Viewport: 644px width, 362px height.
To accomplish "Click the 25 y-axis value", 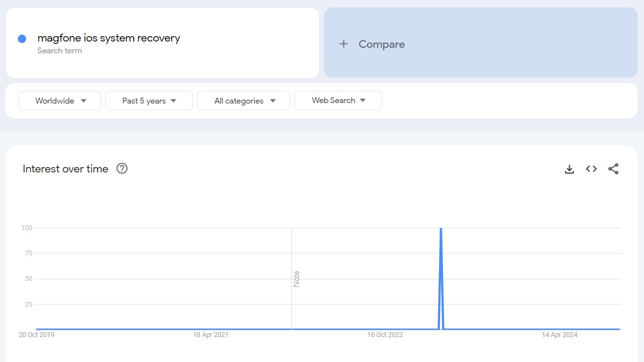I will coord(28,304).
